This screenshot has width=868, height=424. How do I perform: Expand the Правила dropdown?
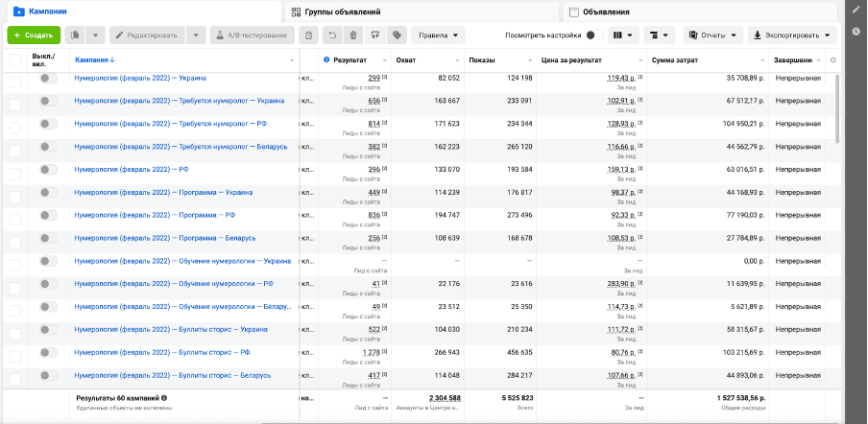pyautogui.click(x=437, y=35)
